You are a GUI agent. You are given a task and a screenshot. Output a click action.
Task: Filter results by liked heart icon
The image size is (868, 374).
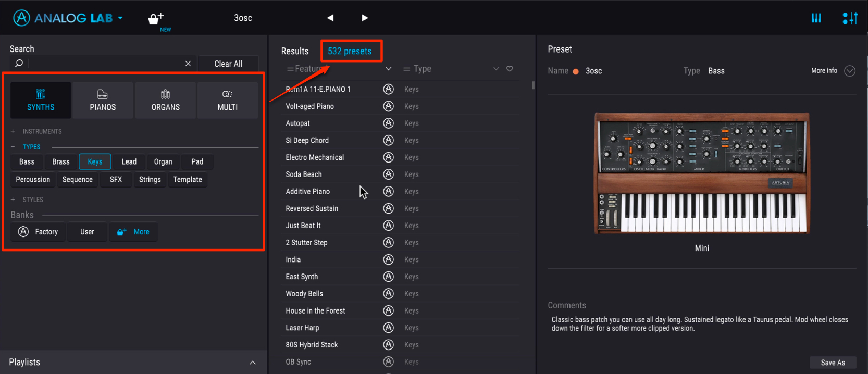tap(510, 69)
